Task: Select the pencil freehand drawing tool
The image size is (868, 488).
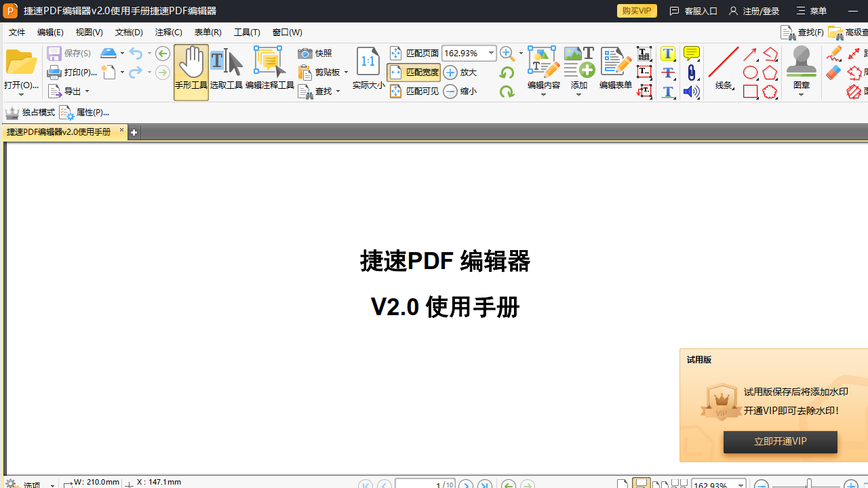Action: coord(833,53)
